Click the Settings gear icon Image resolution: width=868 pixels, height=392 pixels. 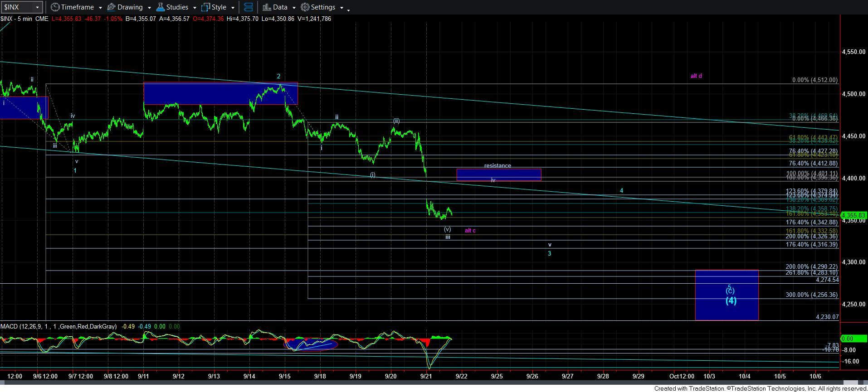(x=305, y=7)
